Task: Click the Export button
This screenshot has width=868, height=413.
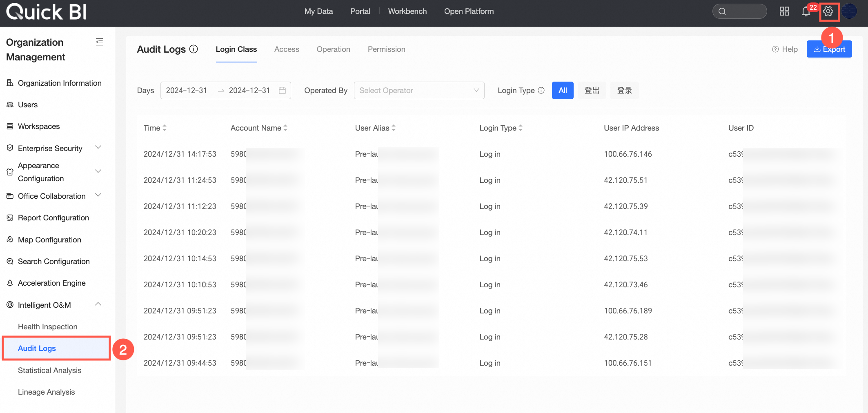Action: pos(829,49)
